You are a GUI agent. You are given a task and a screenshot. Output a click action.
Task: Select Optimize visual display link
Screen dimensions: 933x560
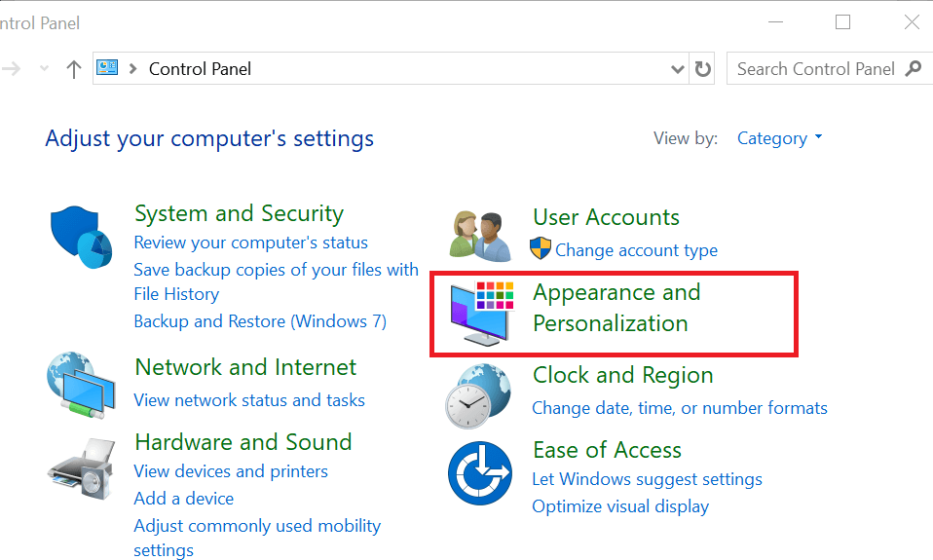620,506
